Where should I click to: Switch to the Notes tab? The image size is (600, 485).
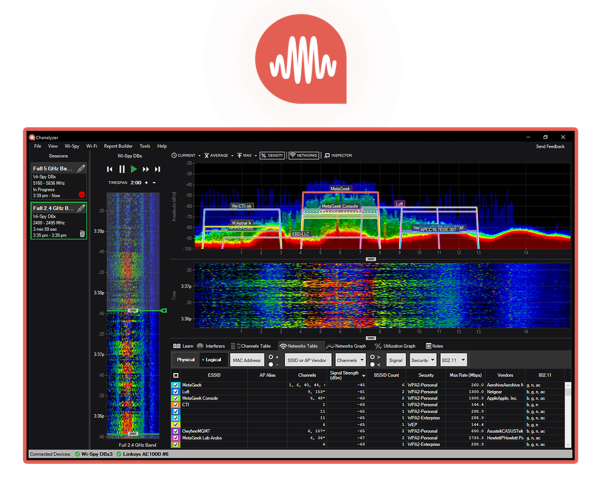[x=435, y=346]
